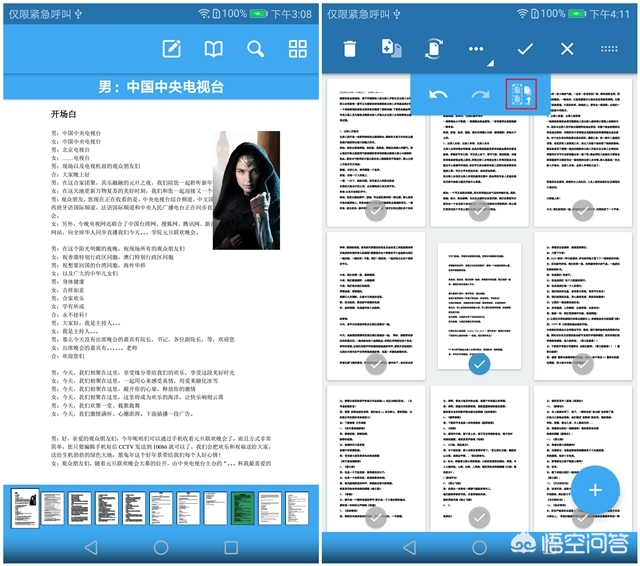Tap the left phone's battery indicator
This screenshot has width=640, height=566.
pos(259,14)
